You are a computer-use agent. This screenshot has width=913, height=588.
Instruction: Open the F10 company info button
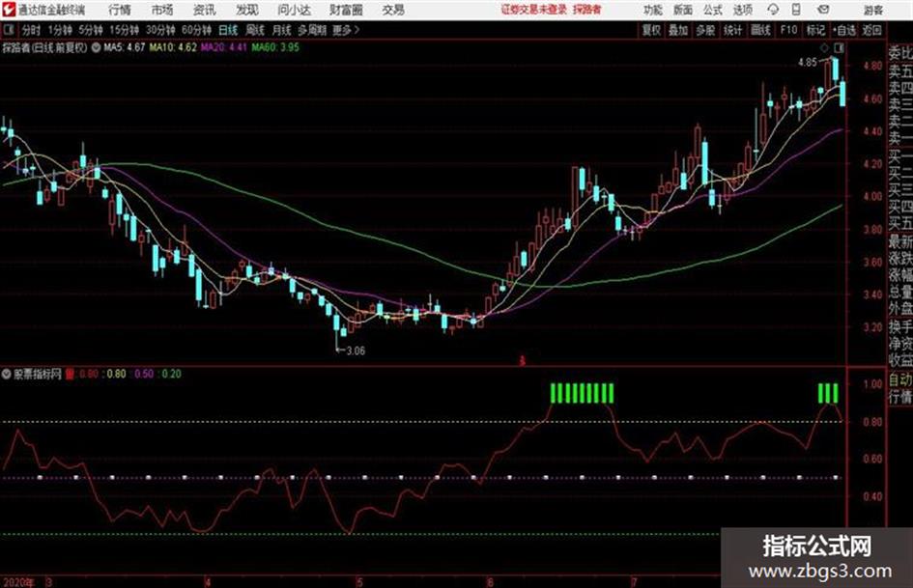(789, 30)
